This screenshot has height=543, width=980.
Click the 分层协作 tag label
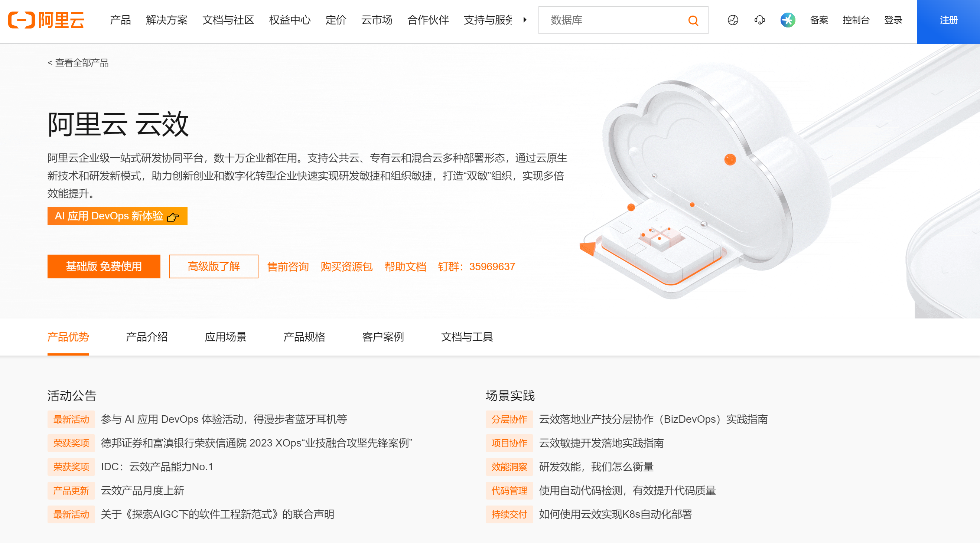click(509, 419)
